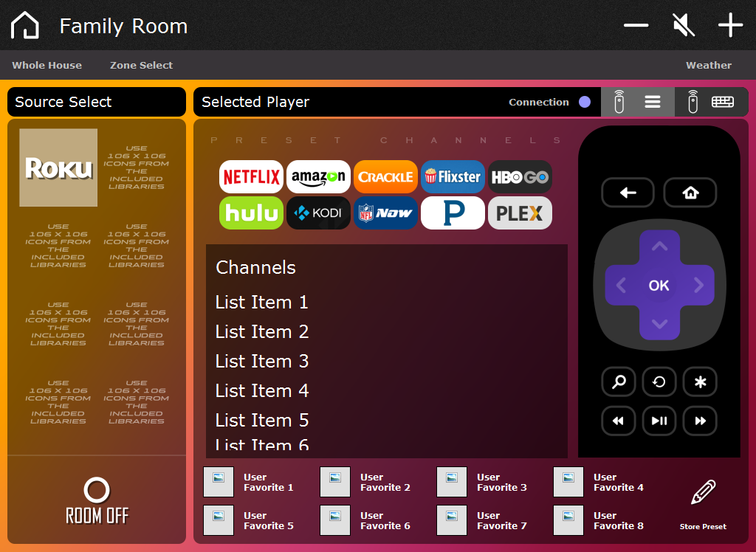Lower volume with the minus icon

click(636, 25)
